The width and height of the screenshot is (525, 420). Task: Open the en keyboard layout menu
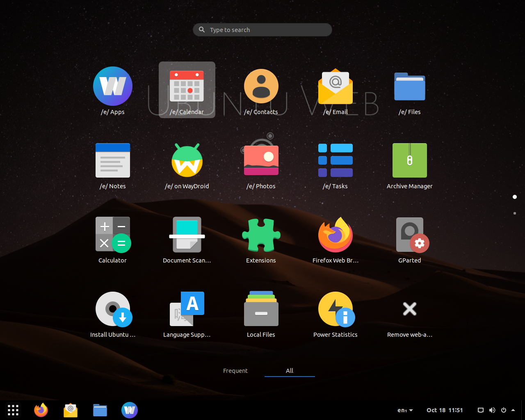point(405,410)
